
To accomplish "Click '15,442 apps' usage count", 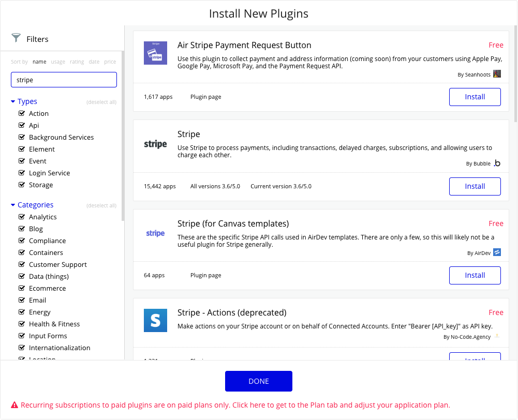I will pos(159,186).
